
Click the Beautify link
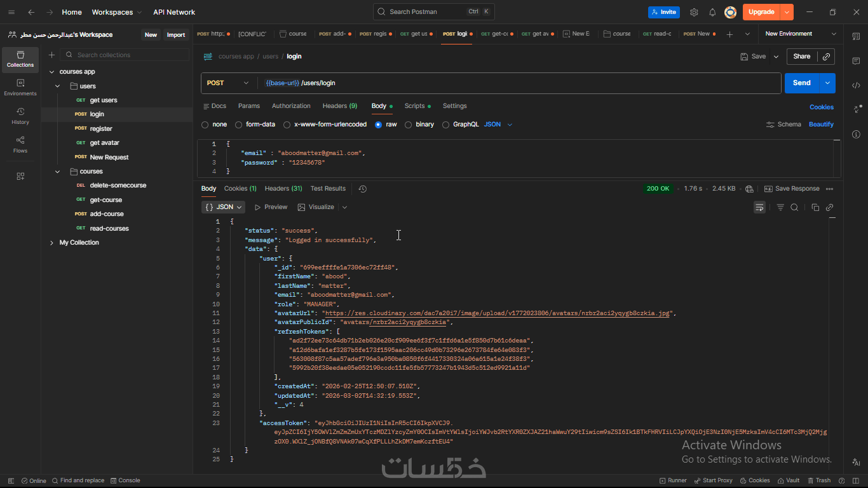coord(821,125)
